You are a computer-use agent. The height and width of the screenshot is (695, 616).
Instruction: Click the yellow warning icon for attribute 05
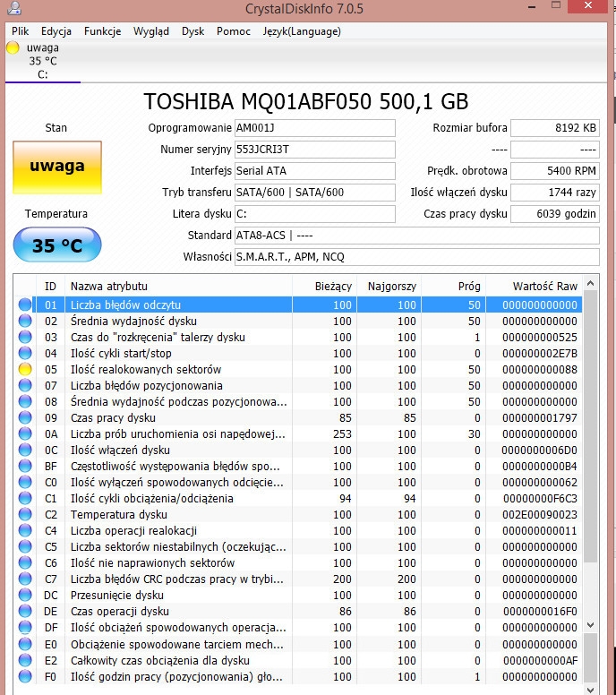25,369
